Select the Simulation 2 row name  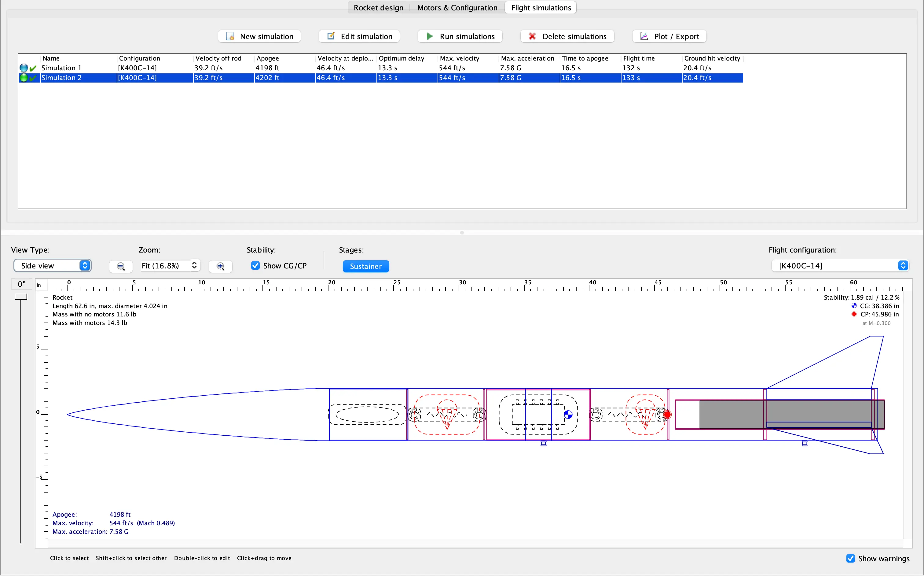pyautogui.click(x=61, y=78)
